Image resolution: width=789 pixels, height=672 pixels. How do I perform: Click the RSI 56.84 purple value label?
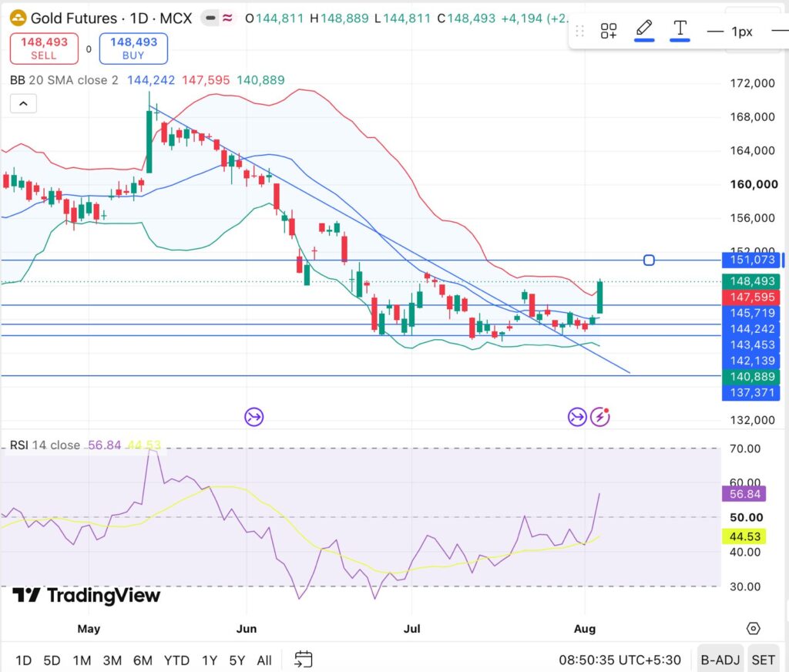point(744,494)
